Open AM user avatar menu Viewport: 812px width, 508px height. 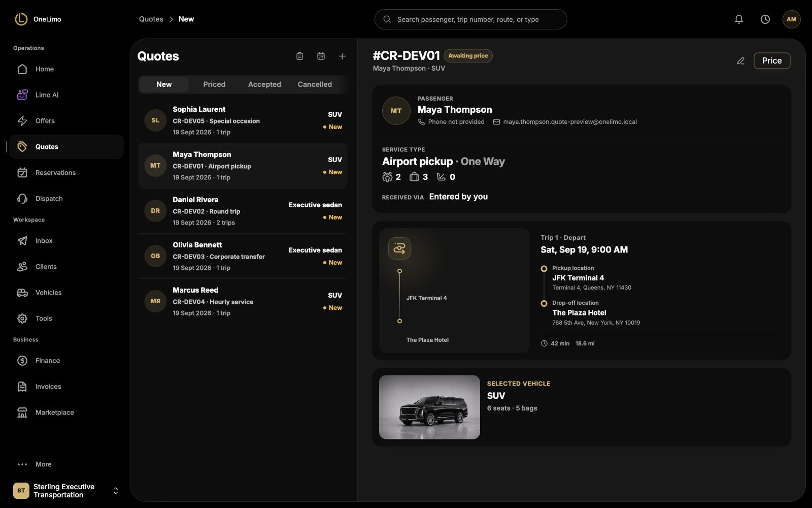click(x=792, y=19)
